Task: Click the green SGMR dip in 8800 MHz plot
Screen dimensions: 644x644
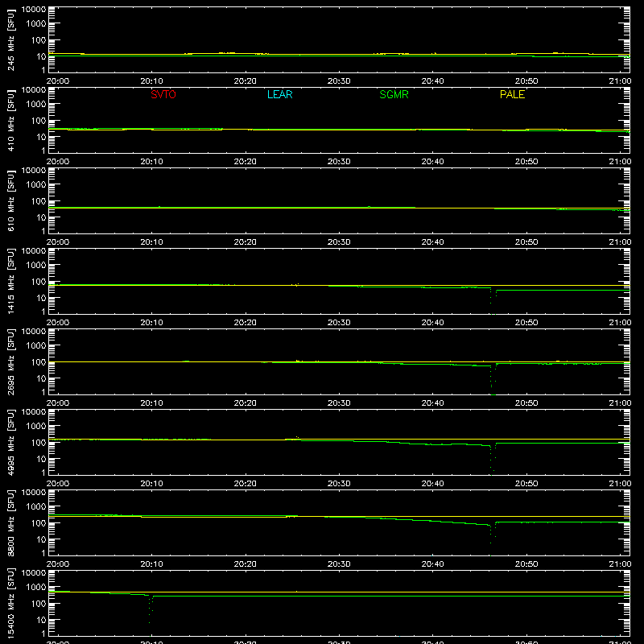Action: coord(493,539)
